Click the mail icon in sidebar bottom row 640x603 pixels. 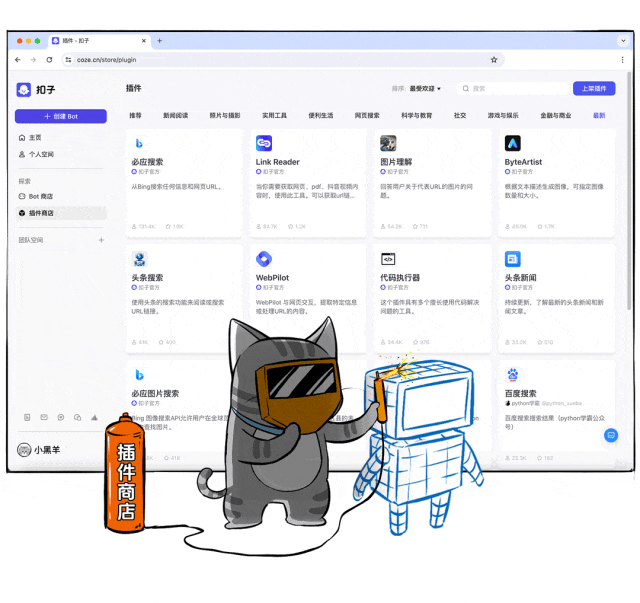pos(44,417)
